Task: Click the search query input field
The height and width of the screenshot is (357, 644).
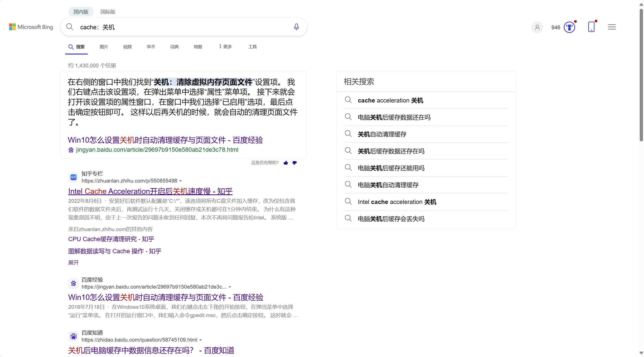Action: 183,27
